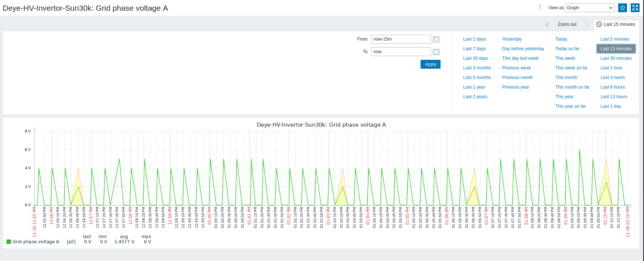Choose the Yesterday time range
The height and width of the screenshot is (261, 644).
(511, 39)
